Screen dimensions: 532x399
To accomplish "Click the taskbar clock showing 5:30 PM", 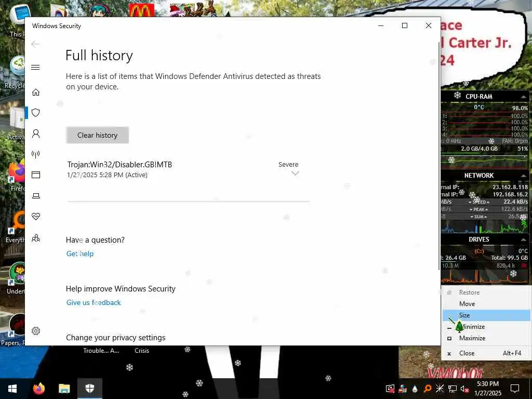I will click(x=488, y=389).
